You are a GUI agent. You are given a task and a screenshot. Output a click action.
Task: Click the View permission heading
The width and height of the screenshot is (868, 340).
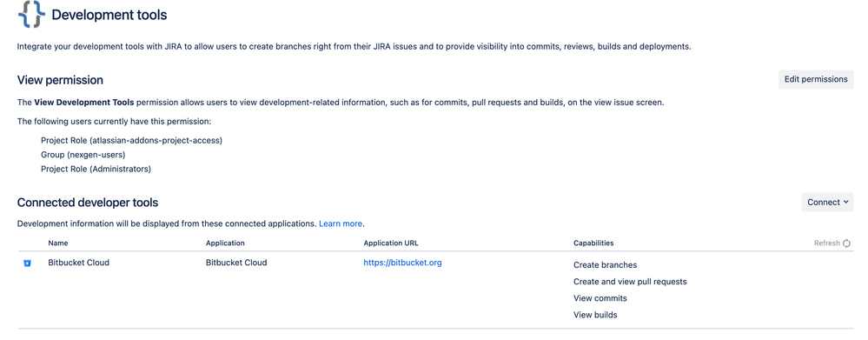pos(60,80)
